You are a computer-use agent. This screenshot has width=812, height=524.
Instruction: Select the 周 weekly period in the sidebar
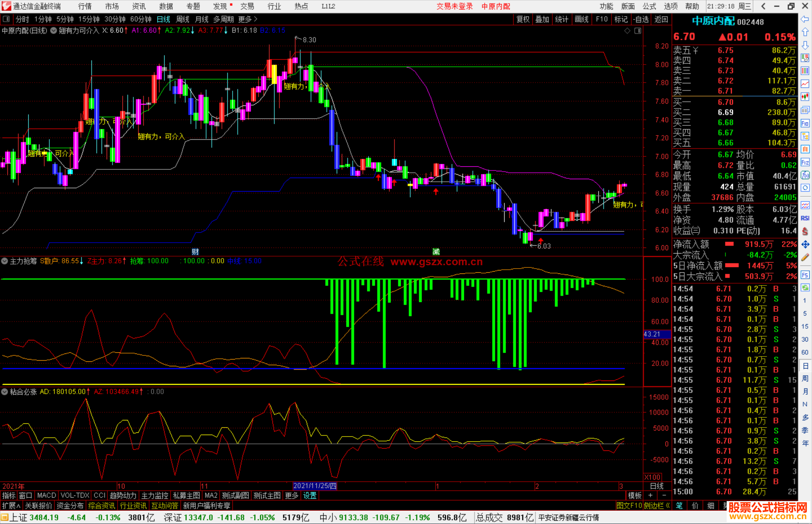[x=805, y=378]
